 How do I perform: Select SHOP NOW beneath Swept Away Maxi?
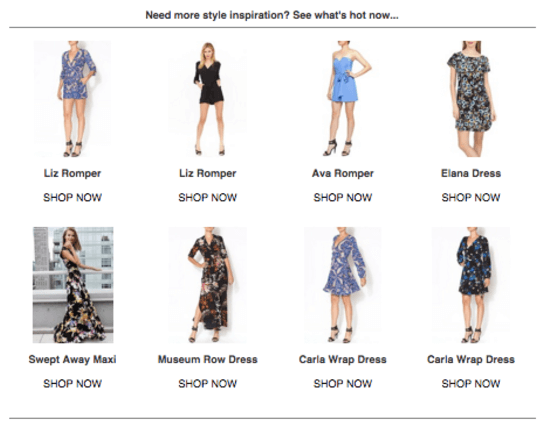(72, 383)
